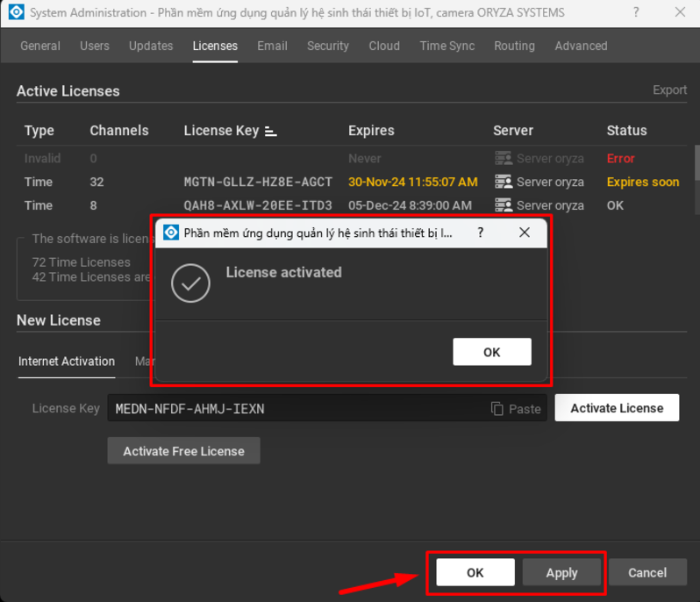Close the System Administration window
The height and width of the screenshot is (602, 700).
680,12
